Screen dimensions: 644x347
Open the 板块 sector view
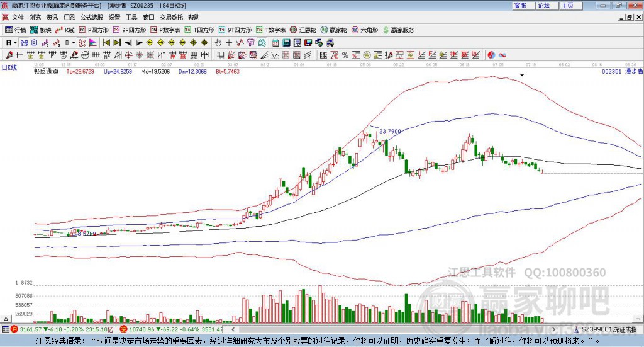tap(40, 30)
